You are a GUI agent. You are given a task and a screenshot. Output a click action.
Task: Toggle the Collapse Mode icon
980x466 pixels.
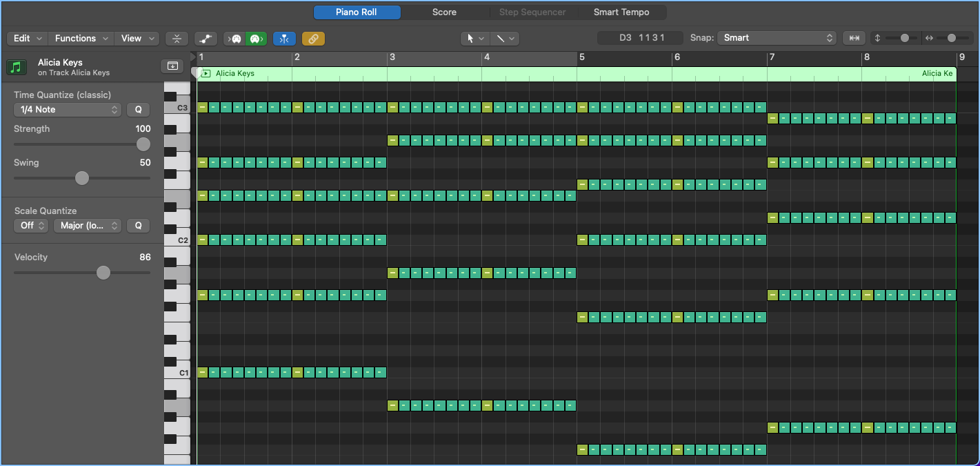coord(177,38)
